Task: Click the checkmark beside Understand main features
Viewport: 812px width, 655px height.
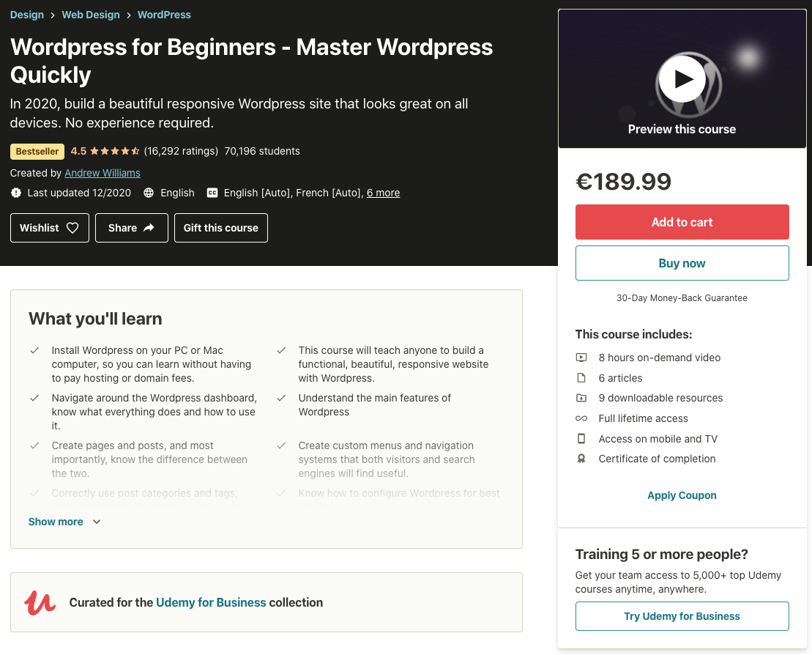Action: pos(281,398)
